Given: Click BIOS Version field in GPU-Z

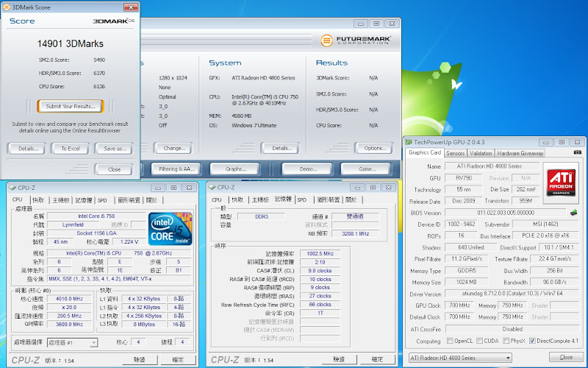Looking at the screenshot, I should (x=505, y=213).
